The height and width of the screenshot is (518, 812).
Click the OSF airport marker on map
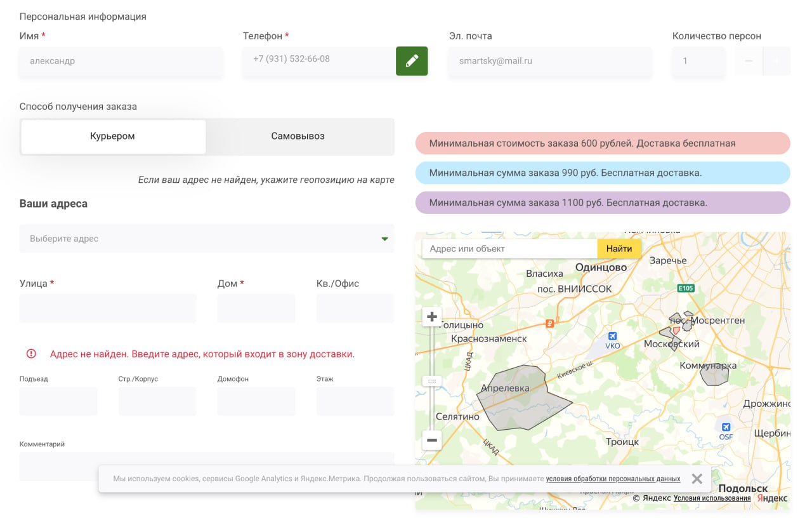tap(726, 427)
